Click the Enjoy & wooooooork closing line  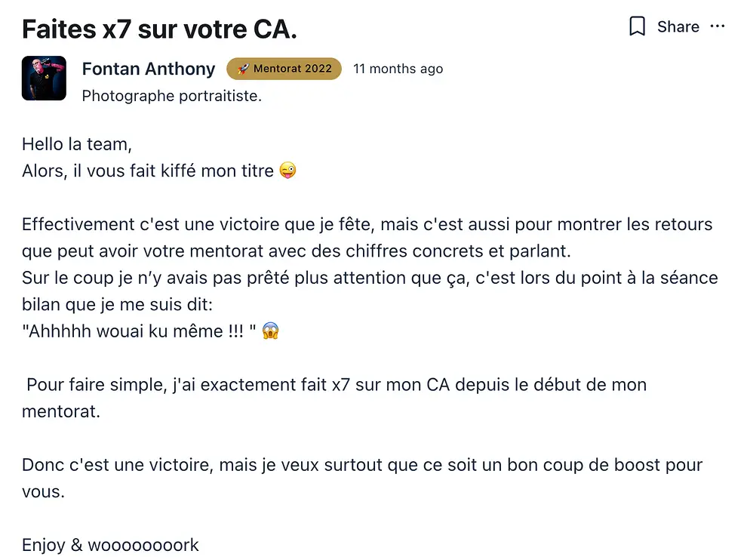click(110, 545)
